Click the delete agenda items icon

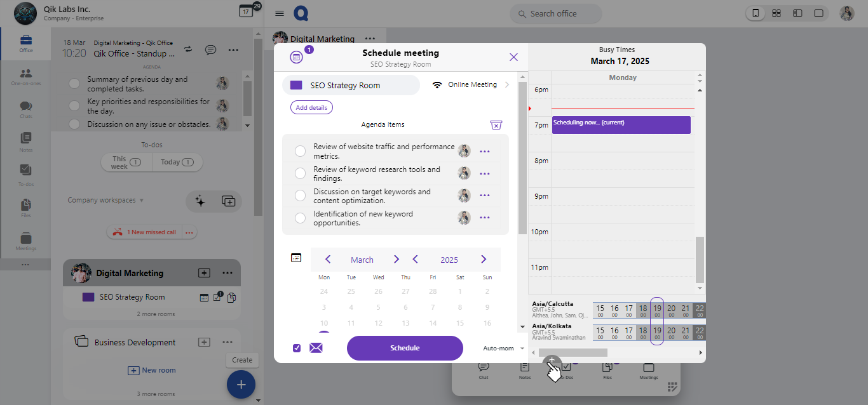[496, 125]
